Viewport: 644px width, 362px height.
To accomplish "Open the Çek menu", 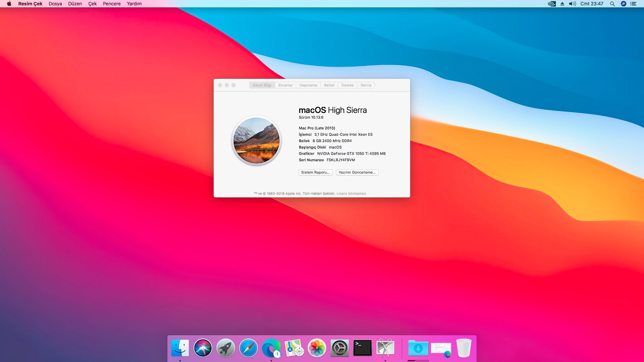I will point(92,4).
